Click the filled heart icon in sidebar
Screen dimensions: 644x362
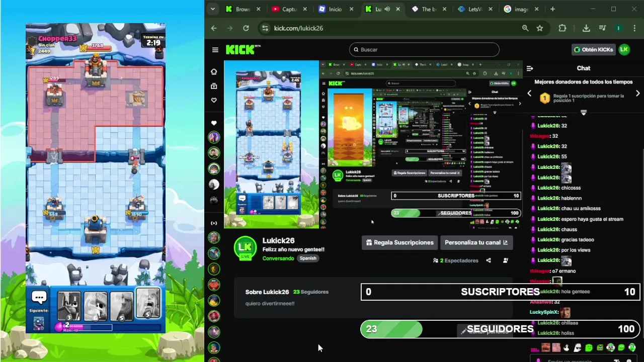pyautogui.click(x=214, y=123)
